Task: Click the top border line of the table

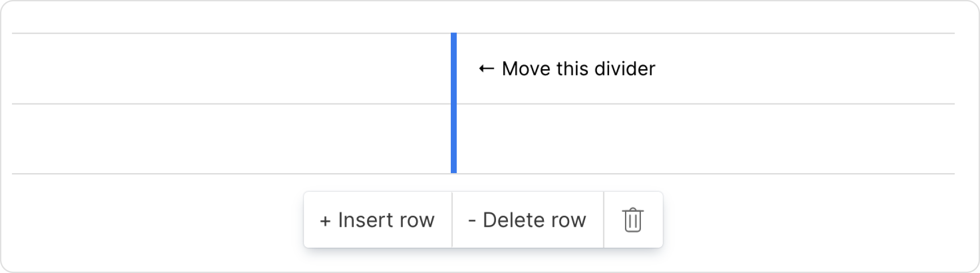Action: tap(230, 33)
